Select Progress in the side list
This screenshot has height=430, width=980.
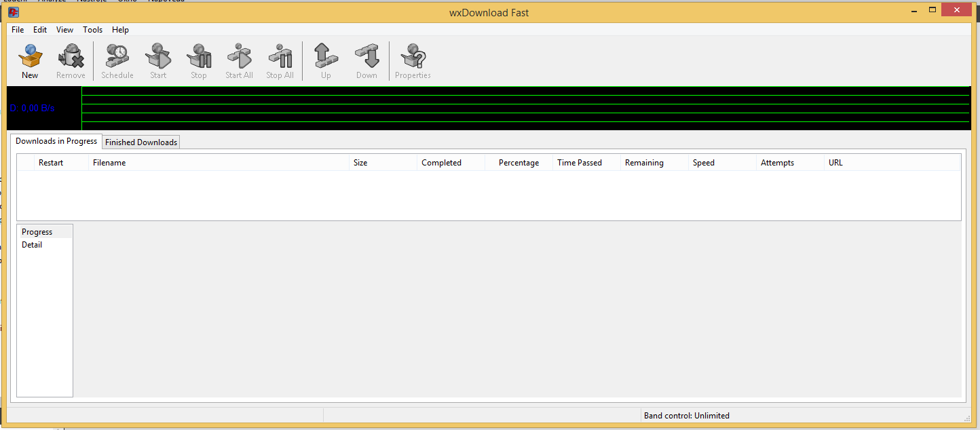(37, 232)
